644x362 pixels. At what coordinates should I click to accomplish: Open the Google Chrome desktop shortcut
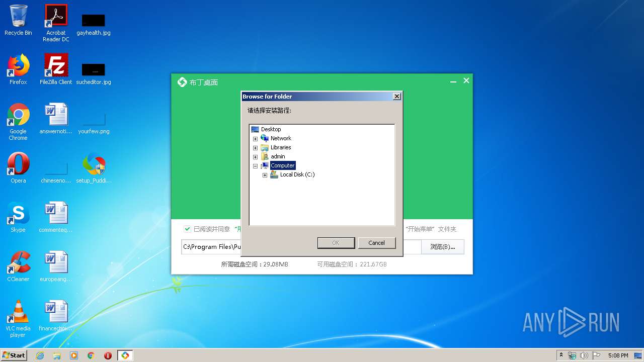[x=18, y=122]
